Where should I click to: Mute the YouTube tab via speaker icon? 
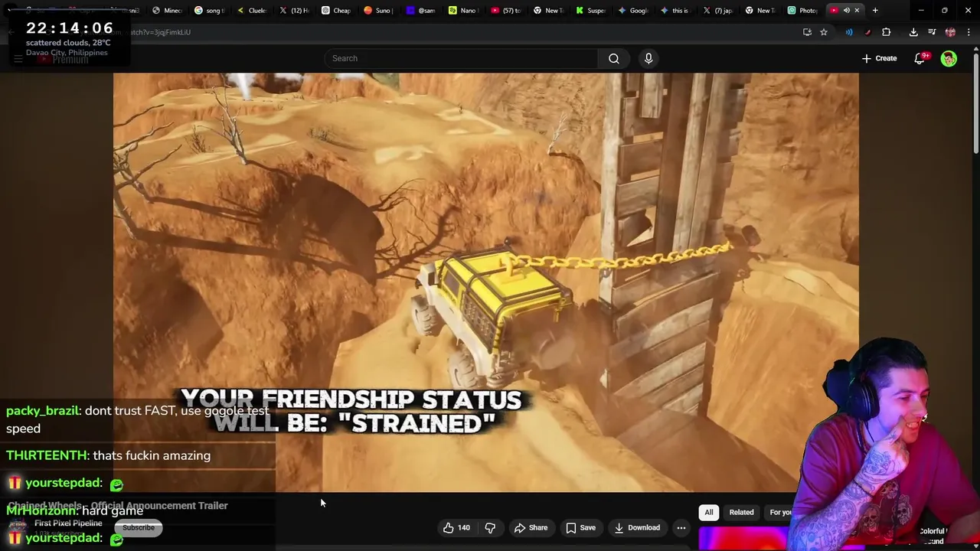point(846,10)
